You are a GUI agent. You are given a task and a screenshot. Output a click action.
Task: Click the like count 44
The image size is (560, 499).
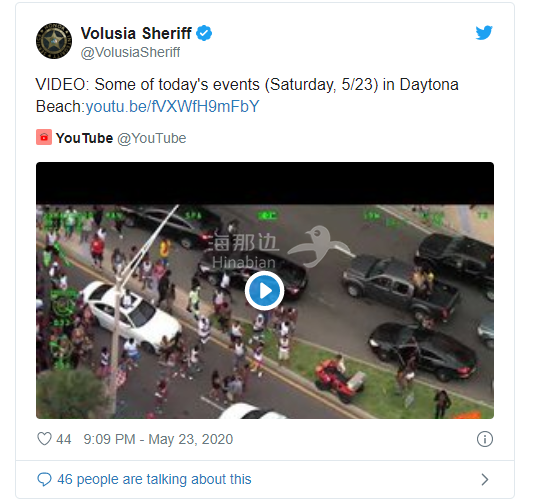point(64,439)
